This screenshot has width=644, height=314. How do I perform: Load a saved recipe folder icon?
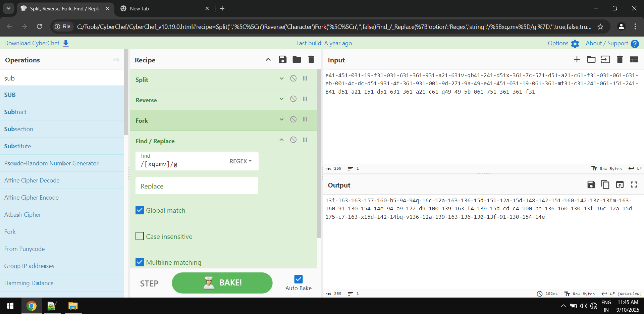pyautogui.click(x=297, y=60)
